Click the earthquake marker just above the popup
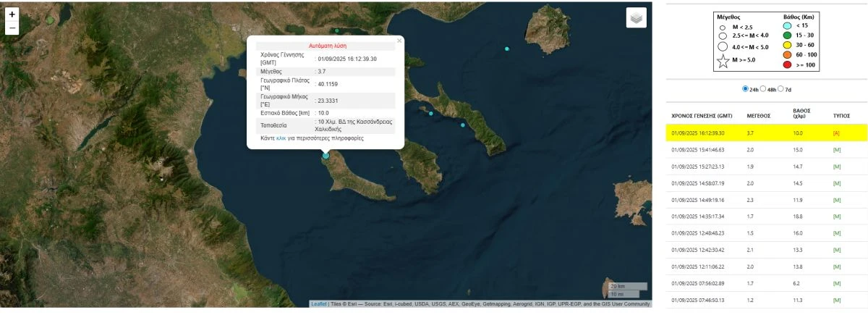Screen dimensions: 868x315 click(x=337, y=31)
